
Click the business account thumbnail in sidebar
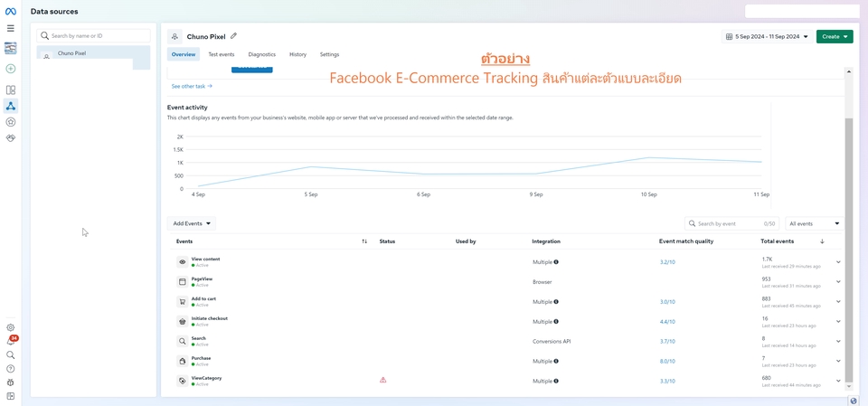pyautogui.click(x=11, y=48)
